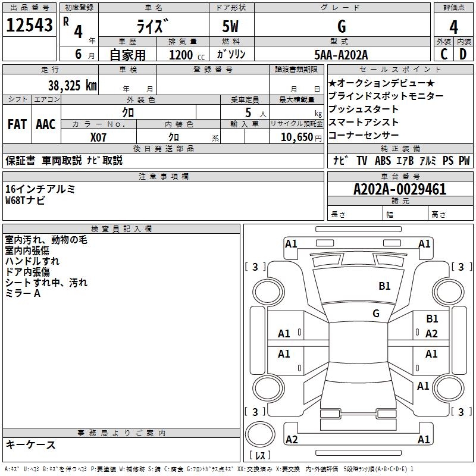The width and height of the screenshot is (476, 476).
Task: Click inspector note 室内内張傷
Action: pos(27,250)
